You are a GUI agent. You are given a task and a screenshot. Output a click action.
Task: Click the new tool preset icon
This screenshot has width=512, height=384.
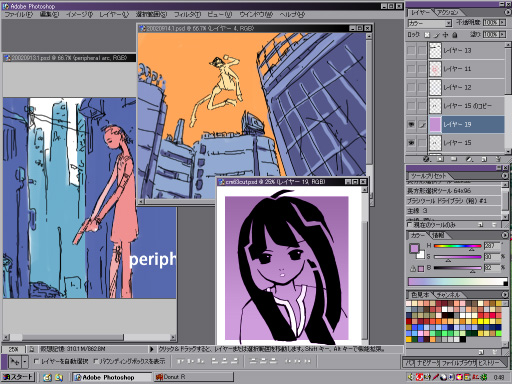pyautogui.click(x=480, y=225)
